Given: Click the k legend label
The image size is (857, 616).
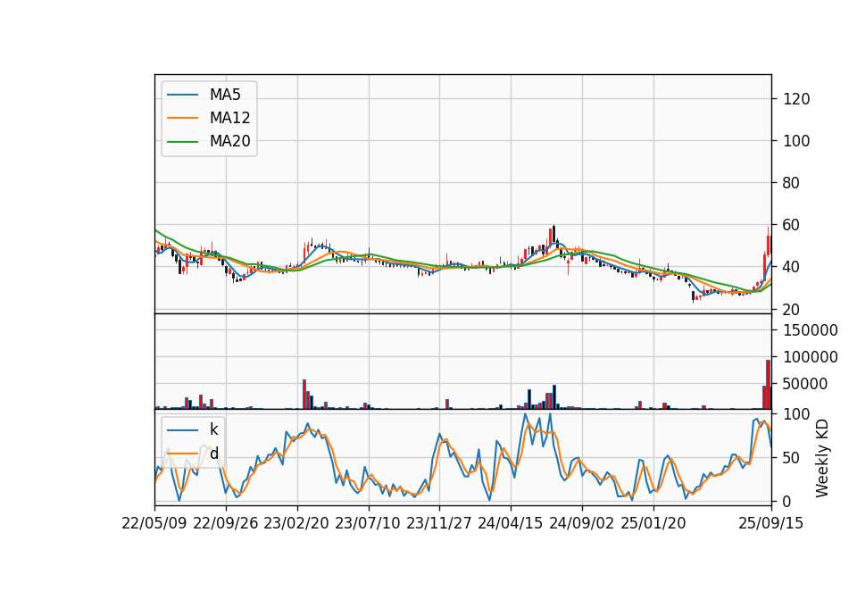Looking at the screenshot, I should (x=213, y=429).
